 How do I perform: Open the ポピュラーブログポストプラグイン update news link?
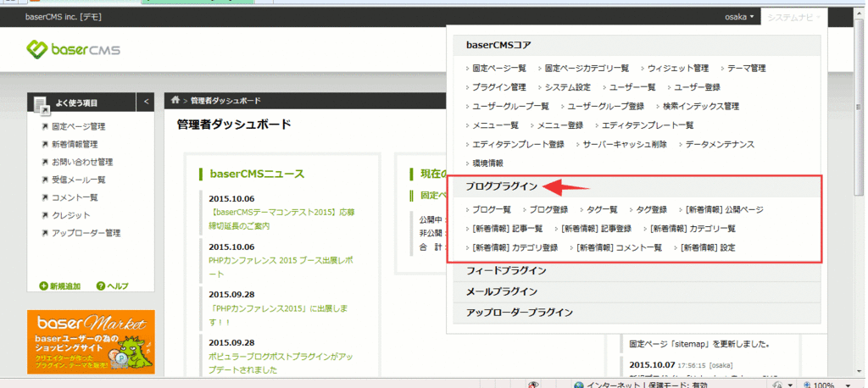281,363
